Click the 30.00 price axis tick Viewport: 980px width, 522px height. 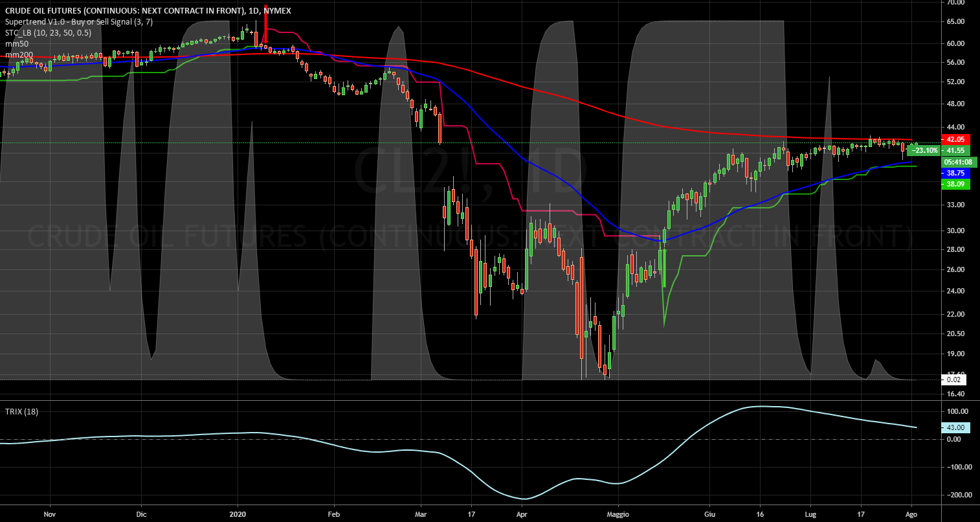pyautogui.click(x=955, y=231)
